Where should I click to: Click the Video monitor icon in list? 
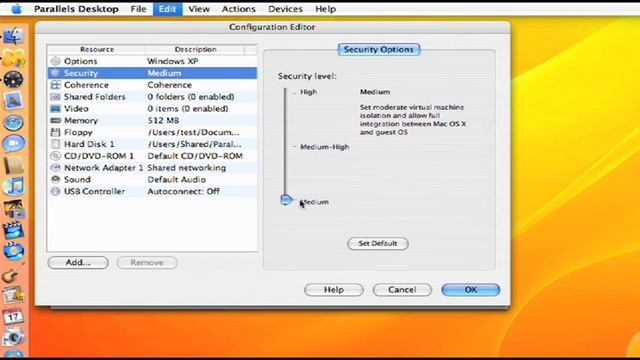56,109
